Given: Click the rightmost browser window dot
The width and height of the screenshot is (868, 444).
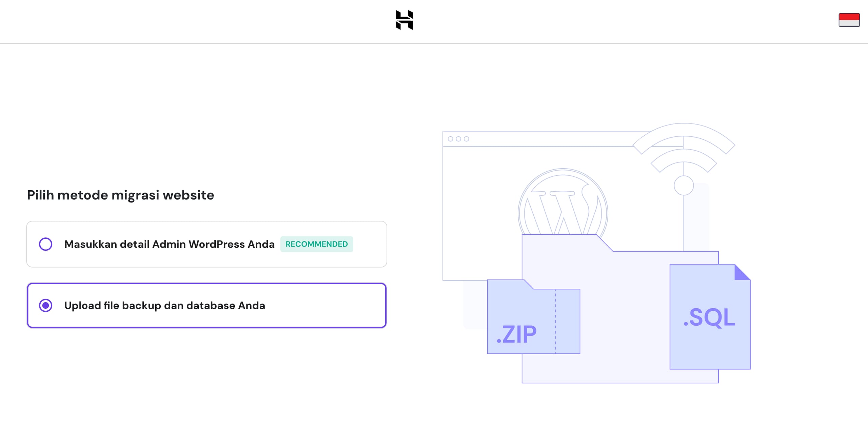Looking at the screenshot, I should click(x=467, y=139).
